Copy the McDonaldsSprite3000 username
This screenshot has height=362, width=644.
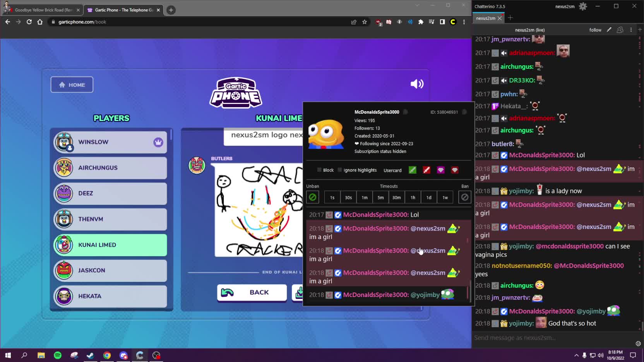click(405, 112)
